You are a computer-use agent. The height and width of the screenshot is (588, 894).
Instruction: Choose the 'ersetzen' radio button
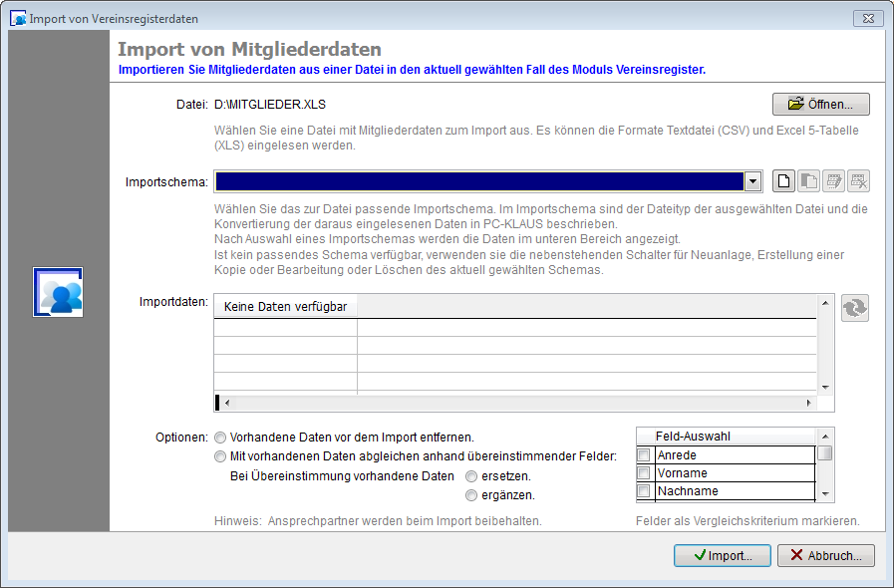(x=472, y=476)
